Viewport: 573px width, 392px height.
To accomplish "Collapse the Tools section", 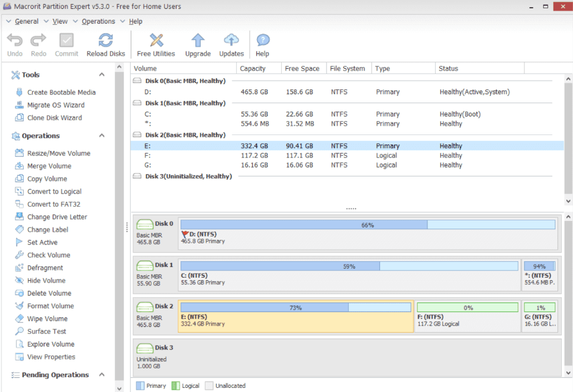I will click(x=102, y=75).
